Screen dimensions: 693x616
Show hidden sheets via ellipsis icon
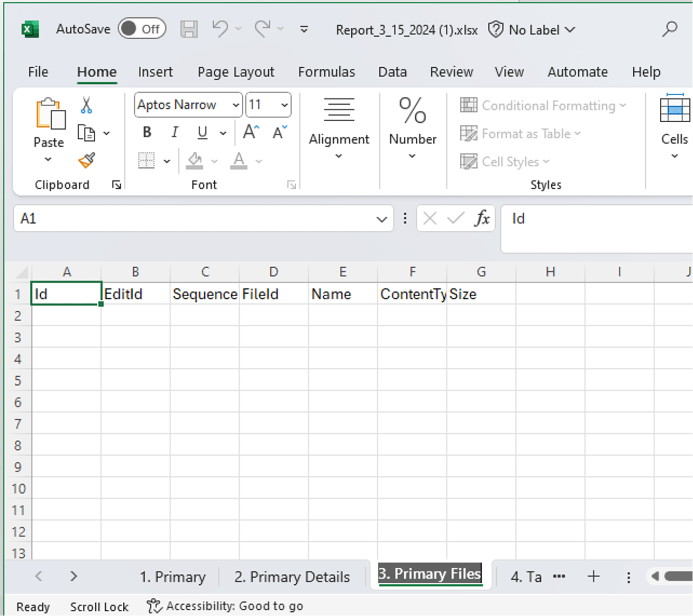coord(559,577)
